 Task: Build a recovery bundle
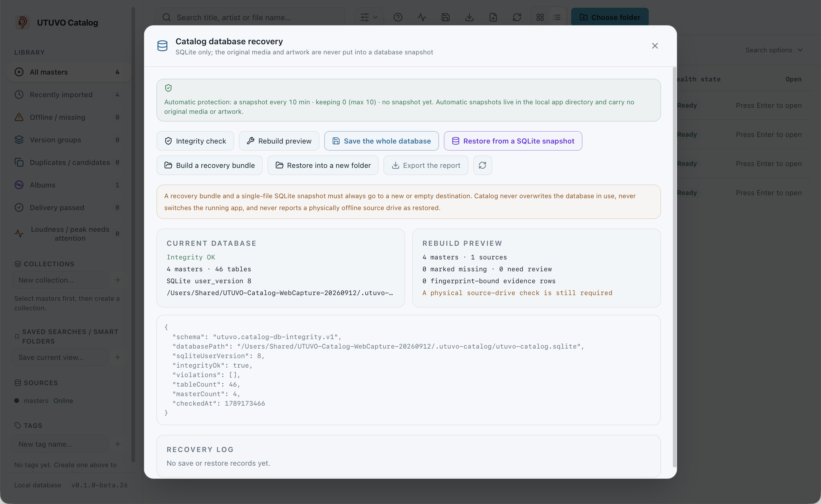click(x=209, y=165)
